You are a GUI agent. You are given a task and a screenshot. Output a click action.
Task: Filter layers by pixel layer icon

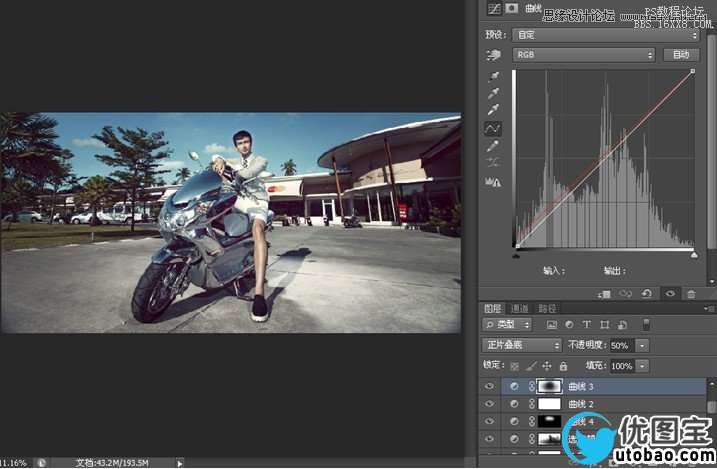point(552,325)
